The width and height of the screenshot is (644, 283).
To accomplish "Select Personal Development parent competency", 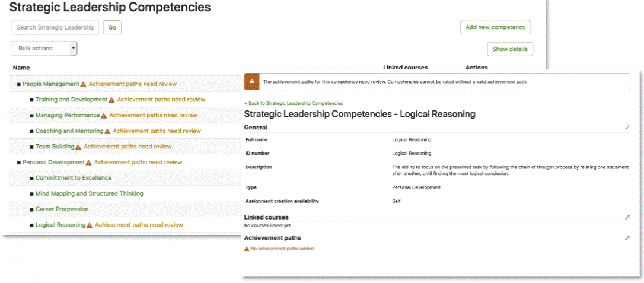I will coord(53,162).
